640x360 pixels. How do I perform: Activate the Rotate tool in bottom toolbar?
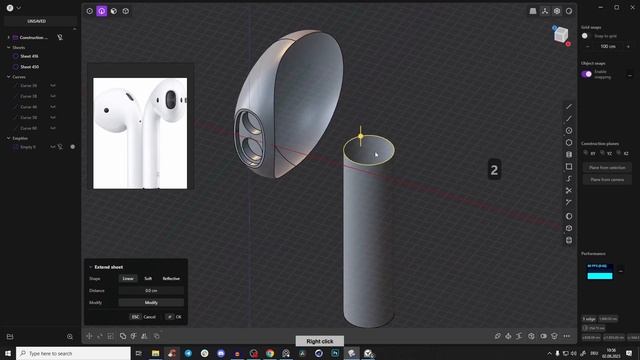[x=100, y=336]
